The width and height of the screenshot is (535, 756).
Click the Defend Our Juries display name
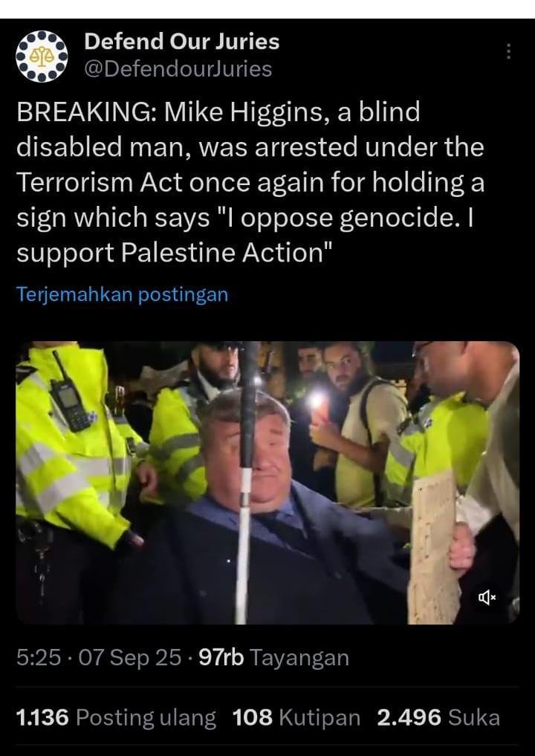(182, 42)
